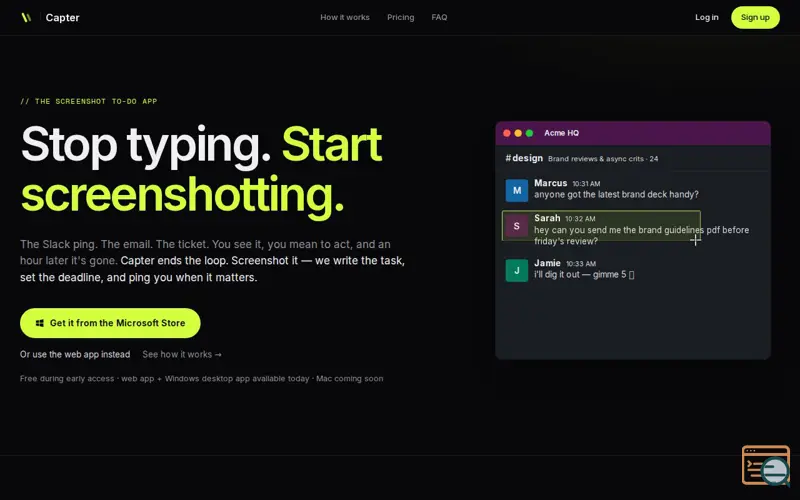The height and width of the screenshot is (500, 800).
Task: Open the floating terminal widget icon
Action: point(766,465)
